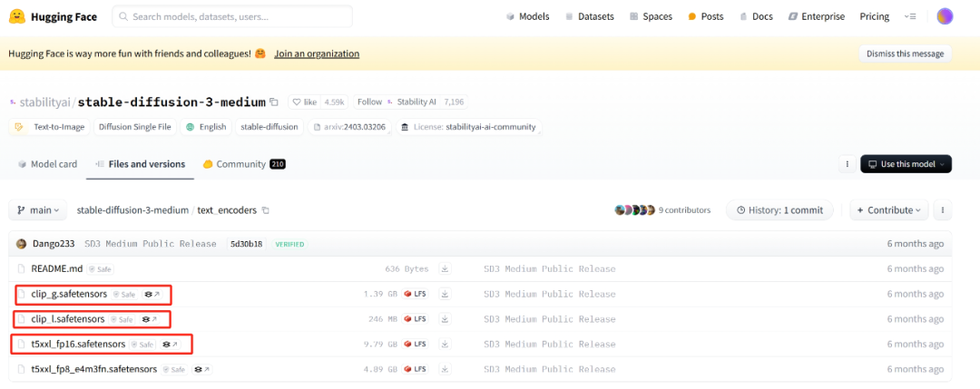Open the Pricing link

(x=875, y=17)
